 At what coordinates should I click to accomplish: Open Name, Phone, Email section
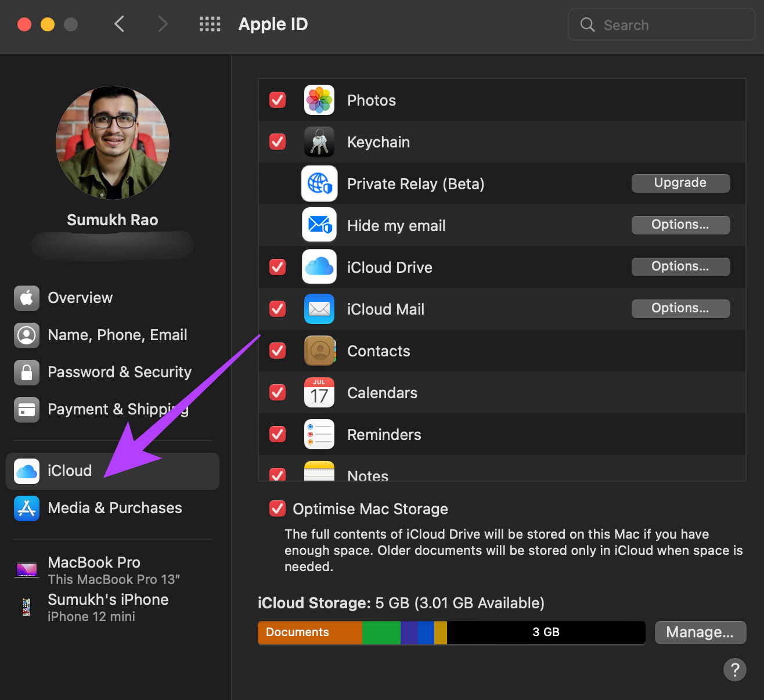click(x=113, y=335)
